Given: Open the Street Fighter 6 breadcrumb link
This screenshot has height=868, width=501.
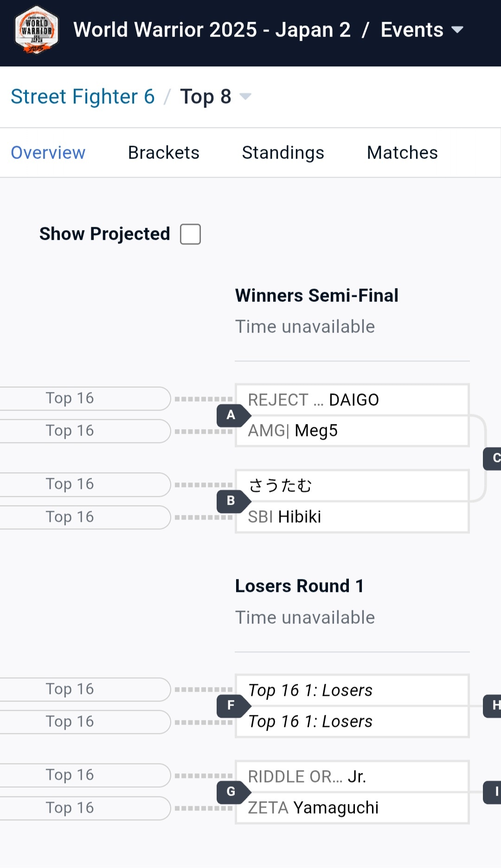Looking at the screenshot, I should (x=83, y=96).
